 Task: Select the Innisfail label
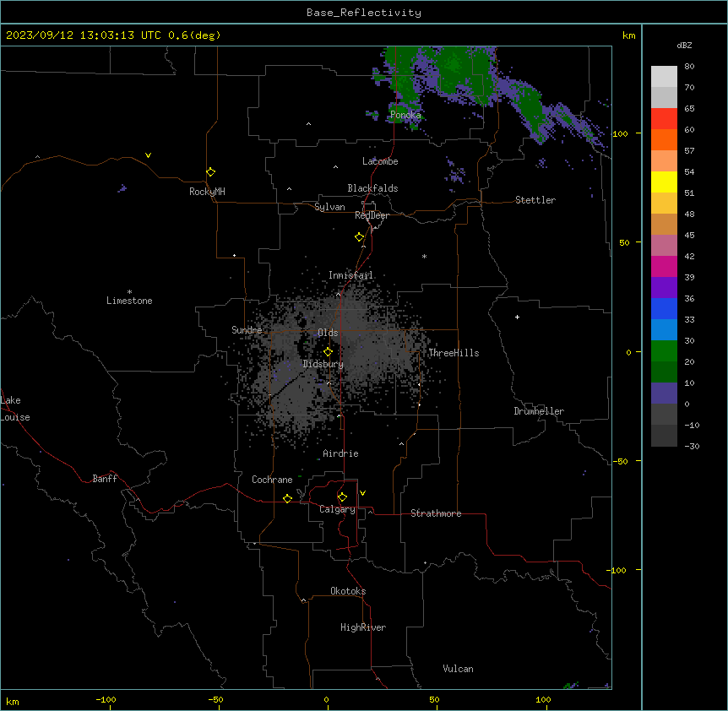point(350,275)
